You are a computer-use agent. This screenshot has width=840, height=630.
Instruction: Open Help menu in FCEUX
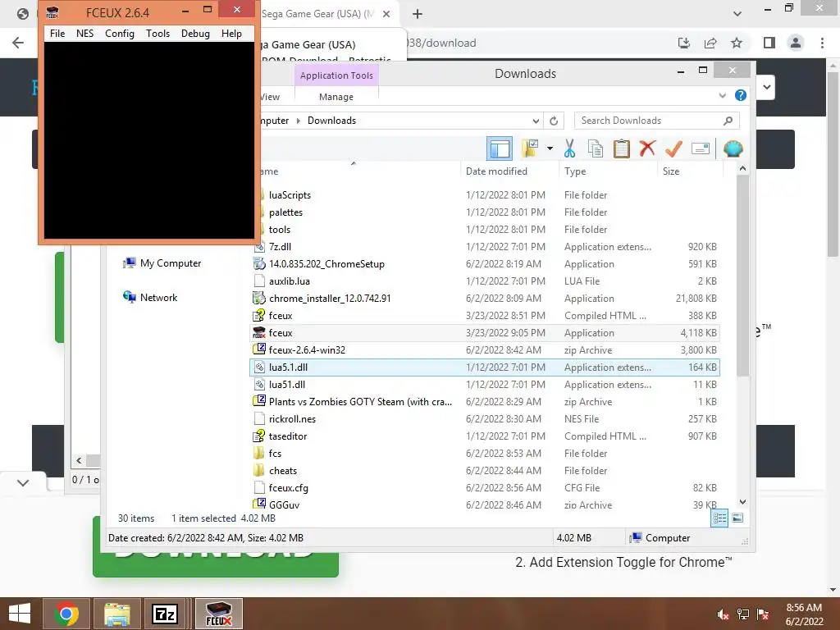(x=231, y=33)
